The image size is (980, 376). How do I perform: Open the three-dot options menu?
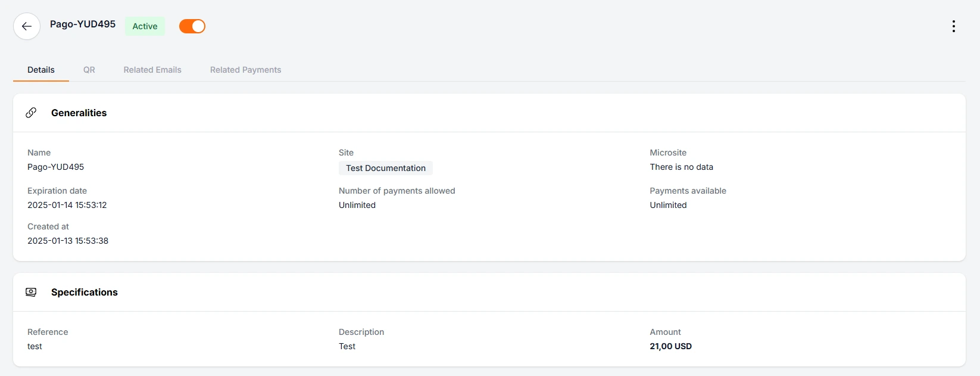pos(953,26)
